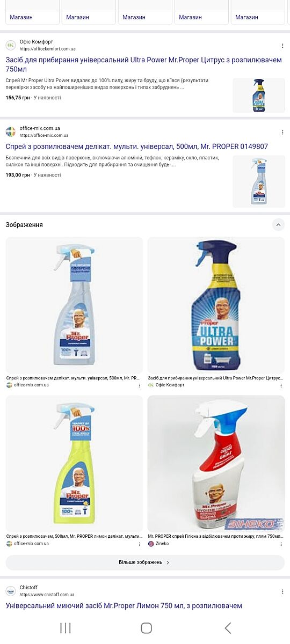Tap first Магазин card button
This screenshot has height=644, width=290.
click(32, 17)
